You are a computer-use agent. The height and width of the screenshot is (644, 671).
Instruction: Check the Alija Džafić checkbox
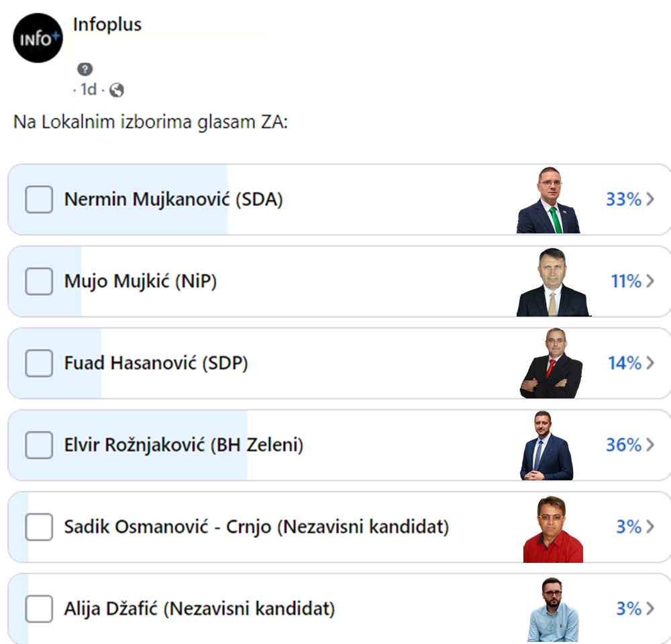pos(39,608)
